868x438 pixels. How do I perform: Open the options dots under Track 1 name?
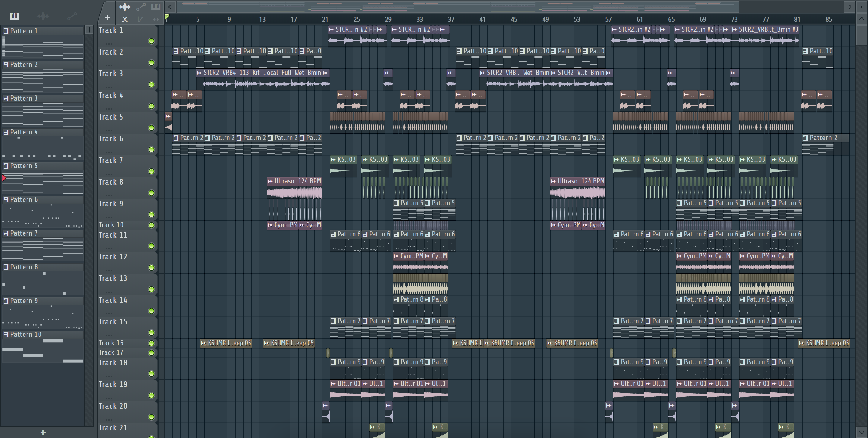click(x=108, y=43)
